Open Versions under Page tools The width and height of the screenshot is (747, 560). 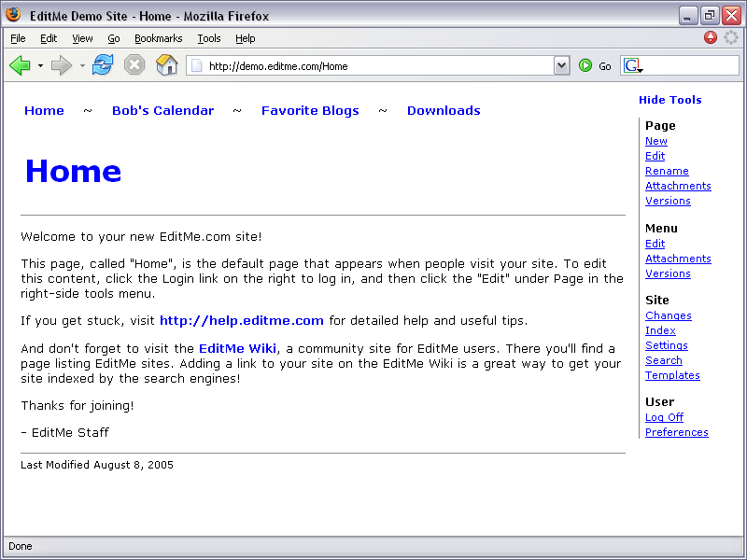coord(668,201)
